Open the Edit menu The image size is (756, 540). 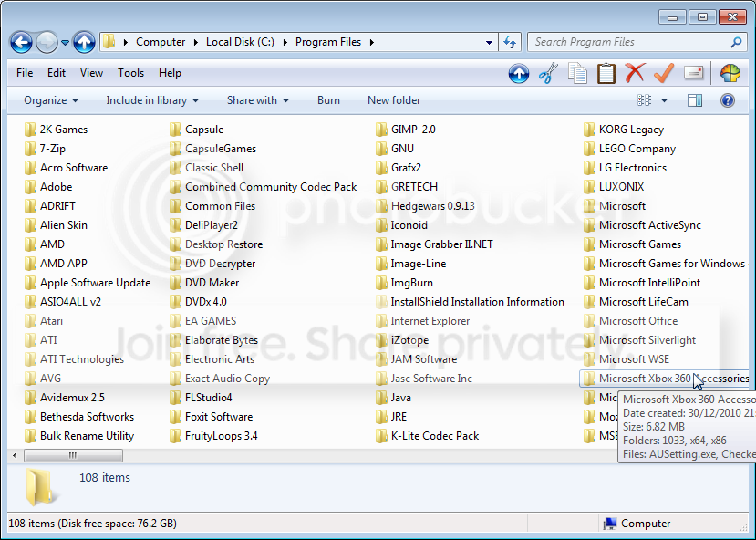(x=56, y=73)
